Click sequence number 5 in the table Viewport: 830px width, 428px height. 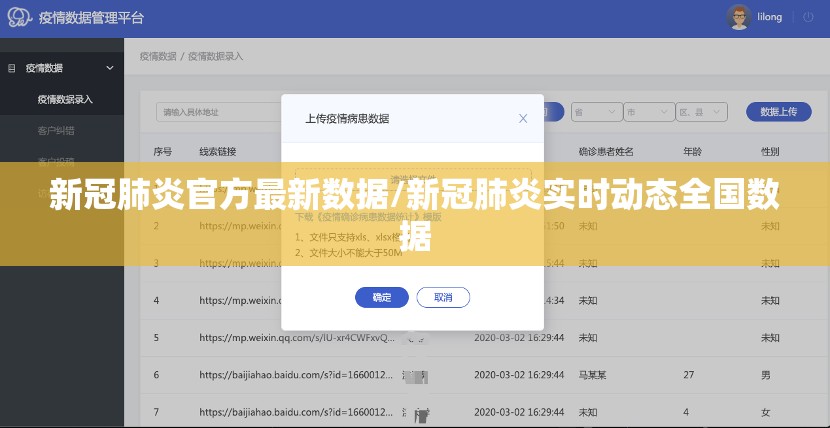(x=156, y=337)
